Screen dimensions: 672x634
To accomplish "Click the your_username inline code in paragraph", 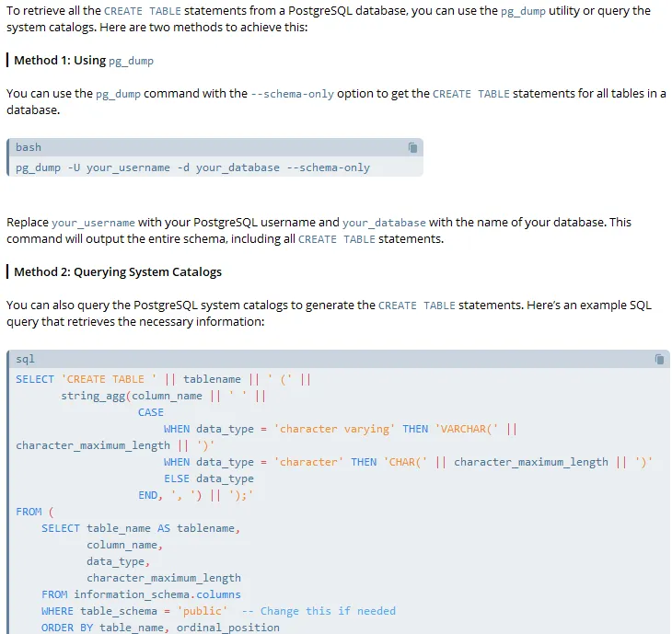I will [93, 223].
